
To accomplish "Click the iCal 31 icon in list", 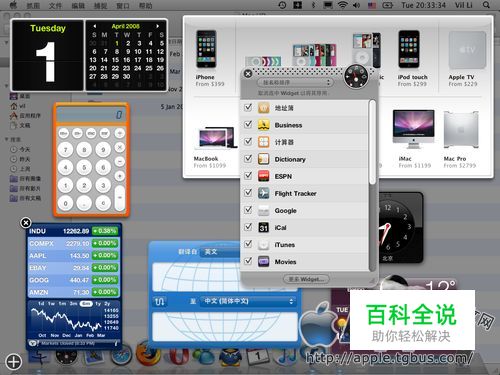I will tap(264, 228).
